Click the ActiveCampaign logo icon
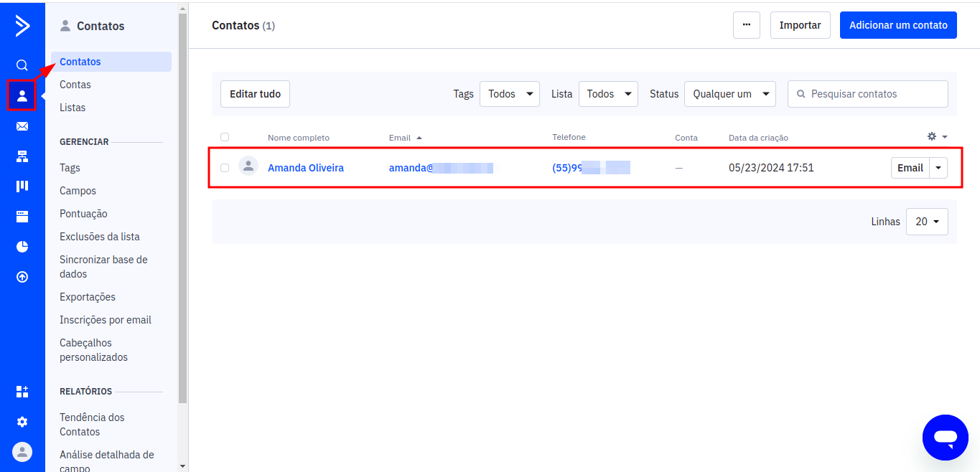The height and width of the screenshot is (472, 980). pos(22,26)
